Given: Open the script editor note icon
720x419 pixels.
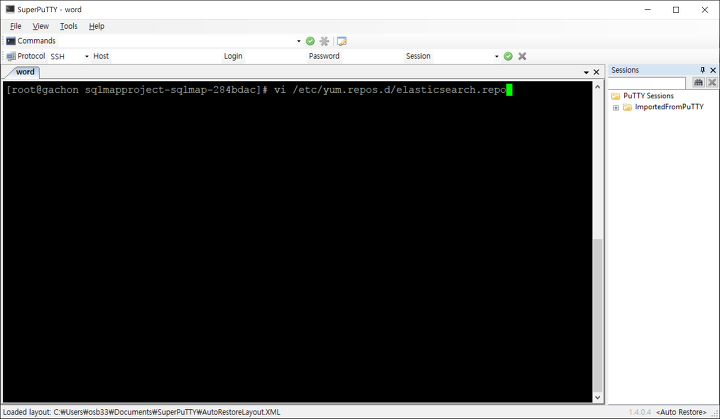Looking at the screenshot, I should (x=342, y=41).
